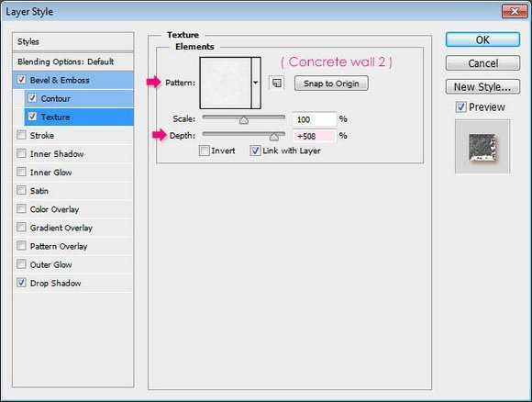The height and width of the screenshot is (402, 532).
Task: Open the pattern picker dropdown arrow
Action: click(x=256, y=83)
